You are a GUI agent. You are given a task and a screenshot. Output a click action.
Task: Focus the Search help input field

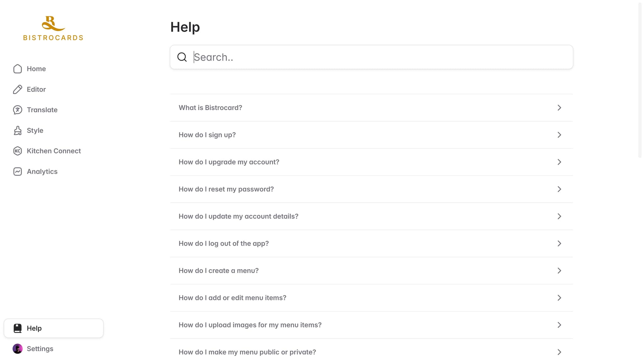tap(371, 57)
